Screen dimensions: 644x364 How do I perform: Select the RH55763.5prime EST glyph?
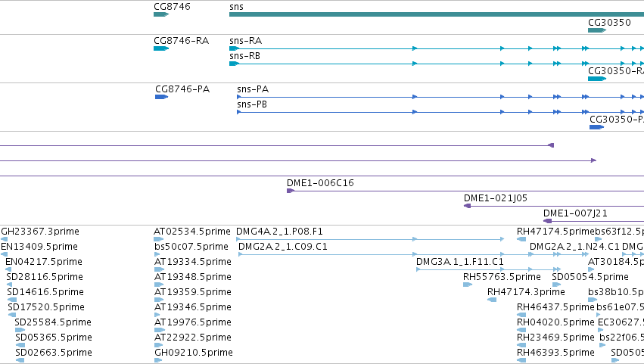click(x=468, y=285)
